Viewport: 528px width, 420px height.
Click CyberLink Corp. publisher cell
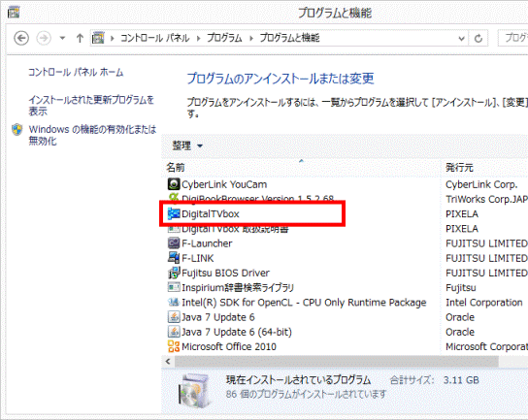(x=481, y=184)
